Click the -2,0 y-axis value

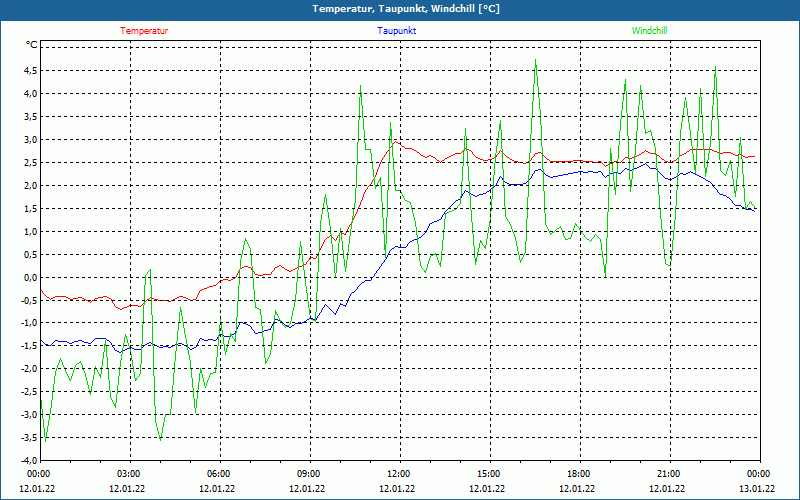[x=29, y=368]
